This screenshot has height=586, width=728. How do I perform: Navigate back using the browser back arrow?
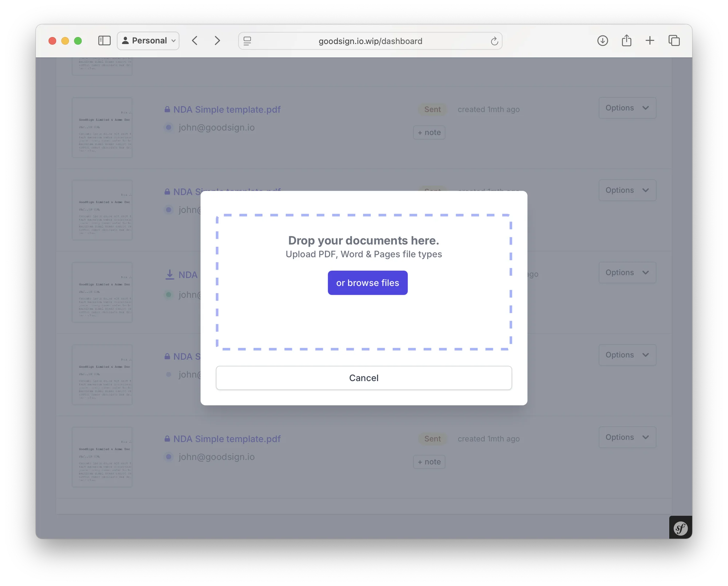coord(195,41)
